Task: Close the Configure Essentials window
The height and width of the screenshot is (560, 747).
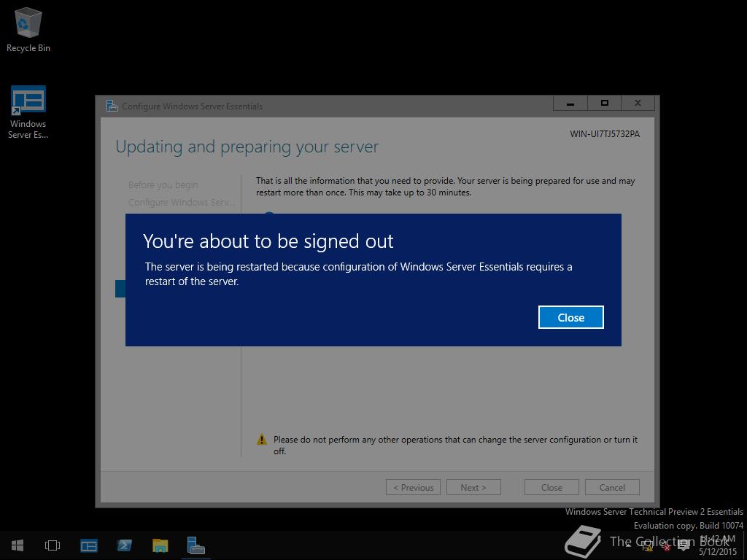Action: tap(638, 103)
